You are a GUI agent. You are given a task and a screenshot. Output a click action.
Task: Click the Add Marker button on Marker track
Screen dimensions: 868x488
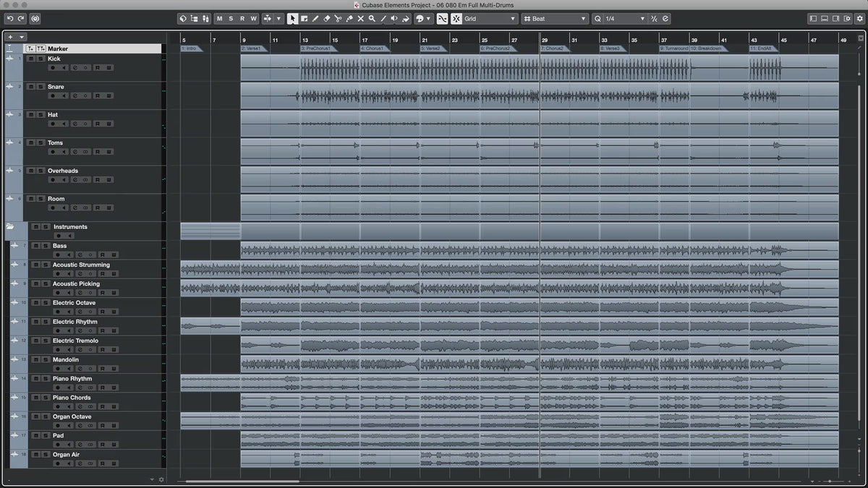(x=30, y=48)
